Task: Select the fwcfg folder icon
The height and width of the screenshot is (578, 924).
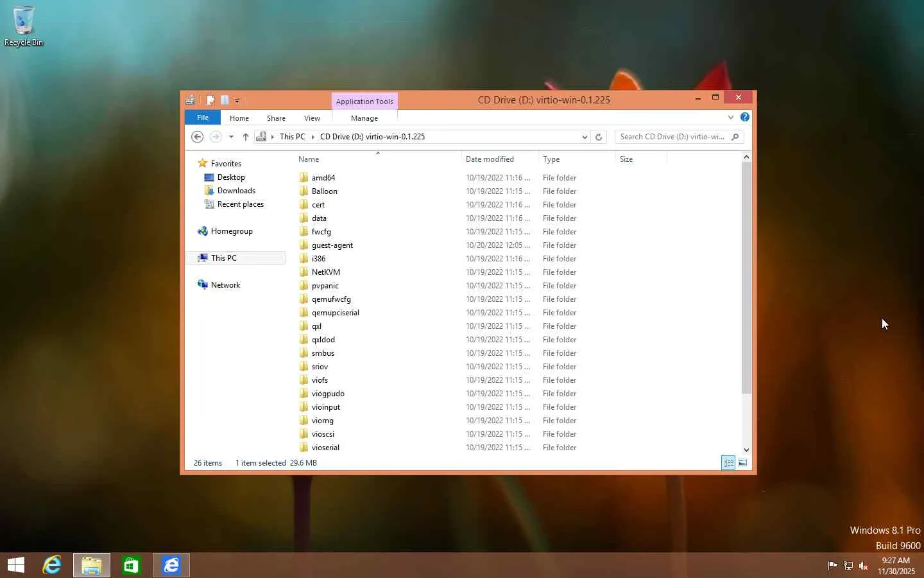Action: (304, 231)
